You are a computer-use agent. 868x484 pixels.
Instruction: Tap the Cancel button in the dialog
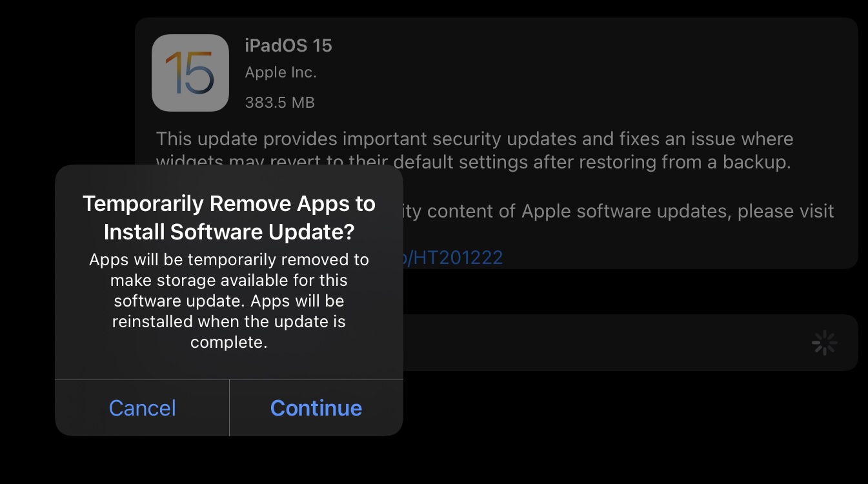[142, 408]
